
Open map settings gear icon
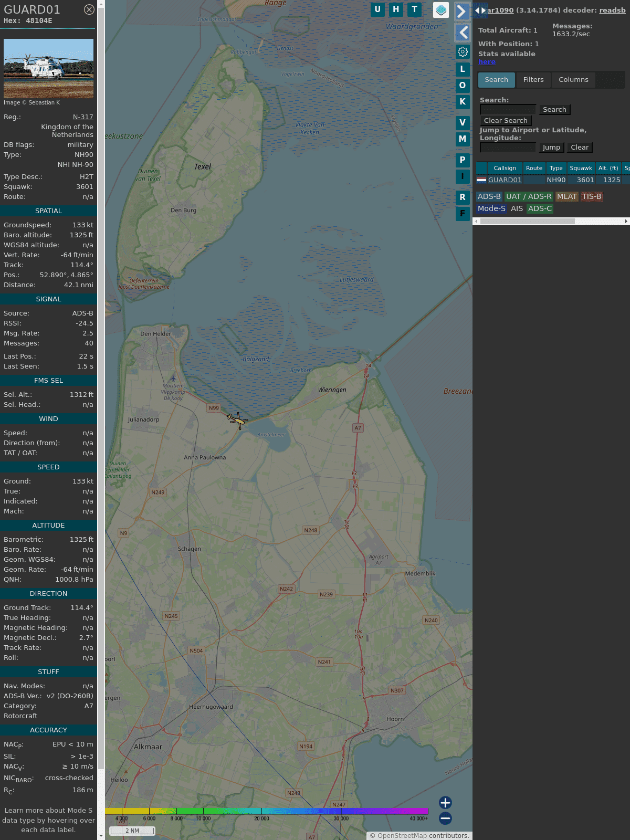coord(463,52)
